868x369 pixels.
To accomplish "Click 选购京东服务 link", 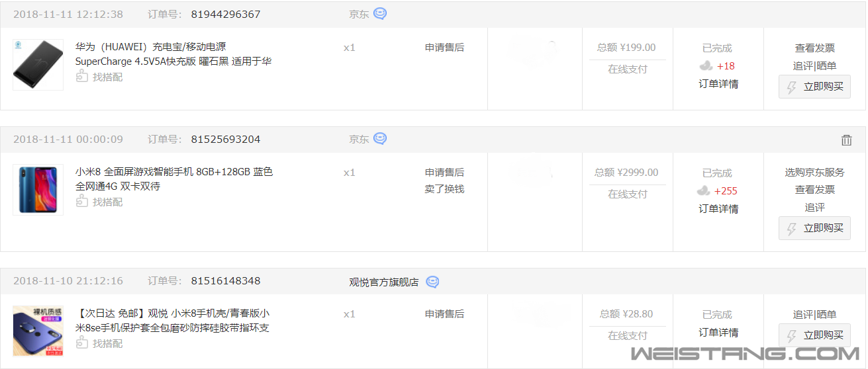I will click(x=815, y=173).
